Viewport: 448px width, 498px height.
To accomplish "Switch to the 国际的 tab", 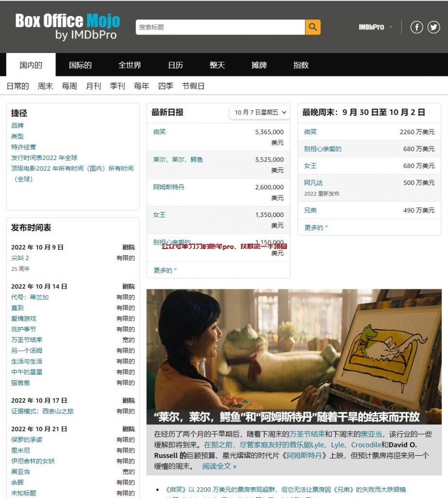I will [x=80, y=65].
